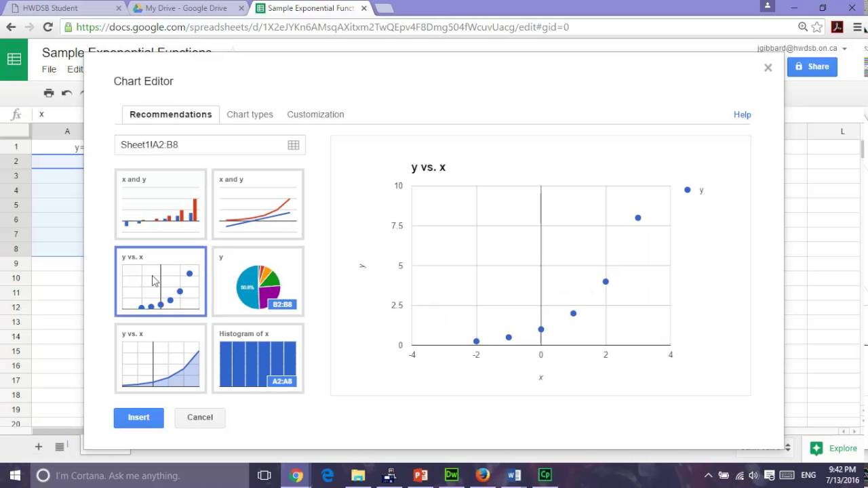Screen dimensions: 868x488
Task: Switch to the My Drive - Google Drive tab
Action: (x=186, y=8)
